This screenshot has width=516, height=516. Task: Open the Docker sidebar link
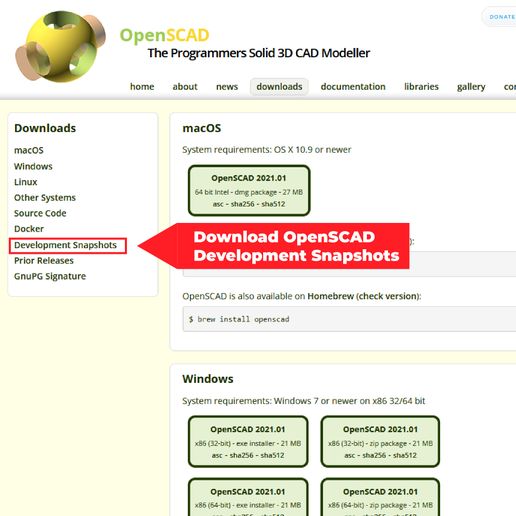click(x=29, y=229)
